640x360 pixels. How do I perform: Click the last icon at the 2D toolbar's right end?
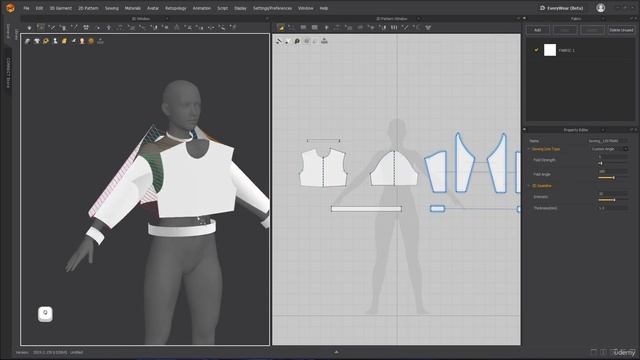428,27
